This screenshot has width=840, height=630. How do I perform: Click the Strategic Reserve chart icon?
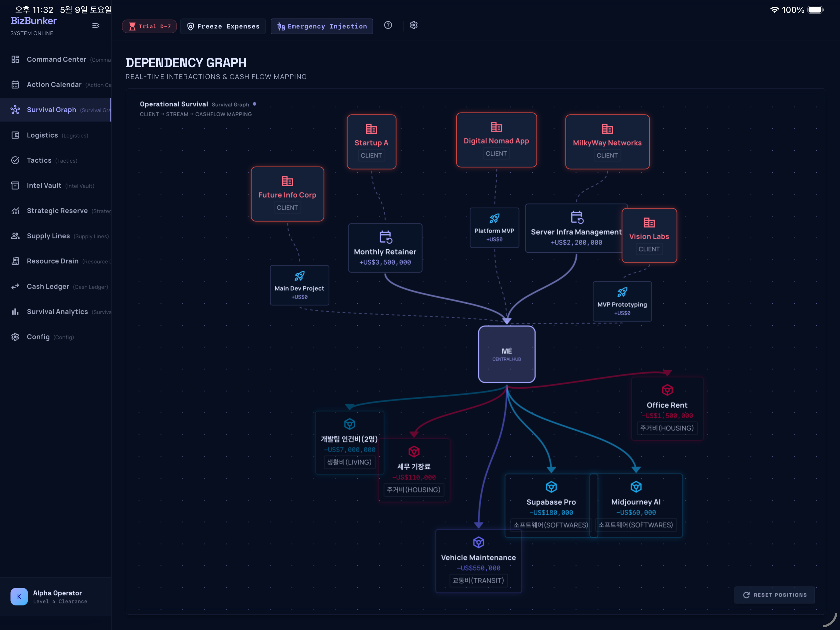15,211
